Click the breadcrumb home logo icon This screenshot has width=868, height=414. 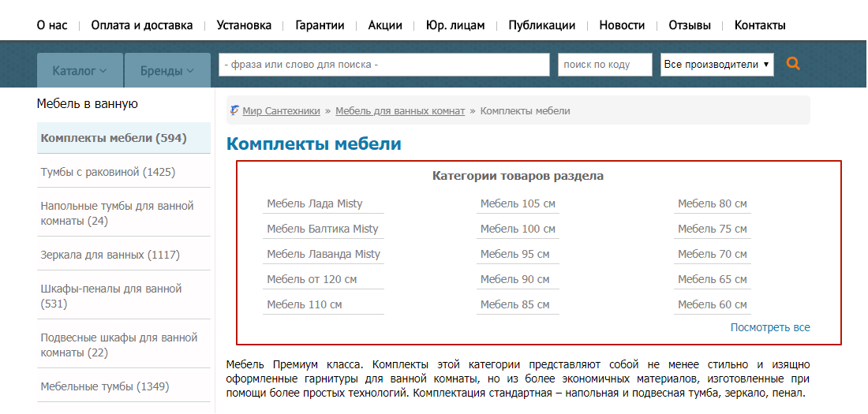click(234, 110)
